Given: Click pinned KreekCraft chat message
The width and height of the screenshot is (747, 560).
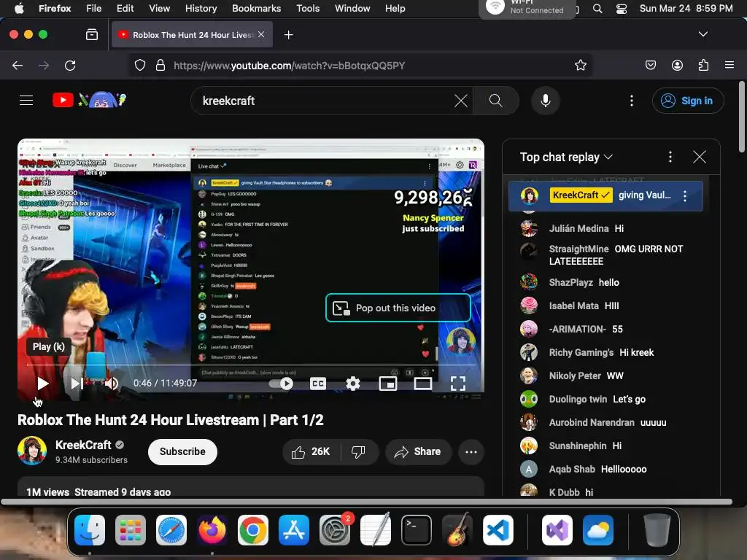Looking at the screenshot, I should click(605, 195).
